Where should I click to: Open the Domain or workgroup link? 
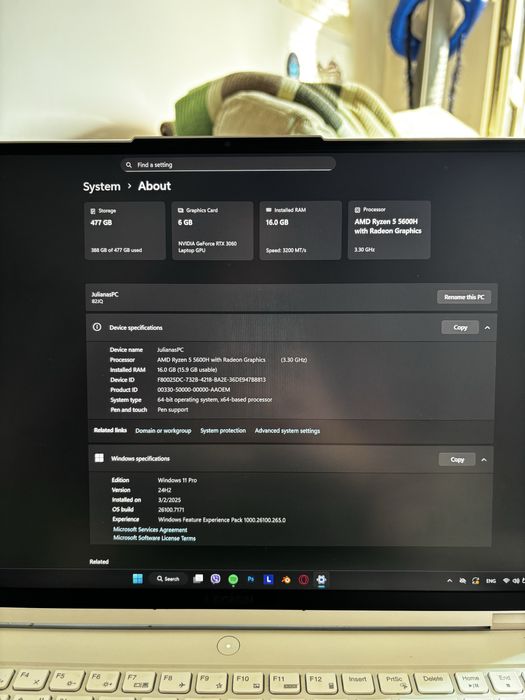[163, 431]
